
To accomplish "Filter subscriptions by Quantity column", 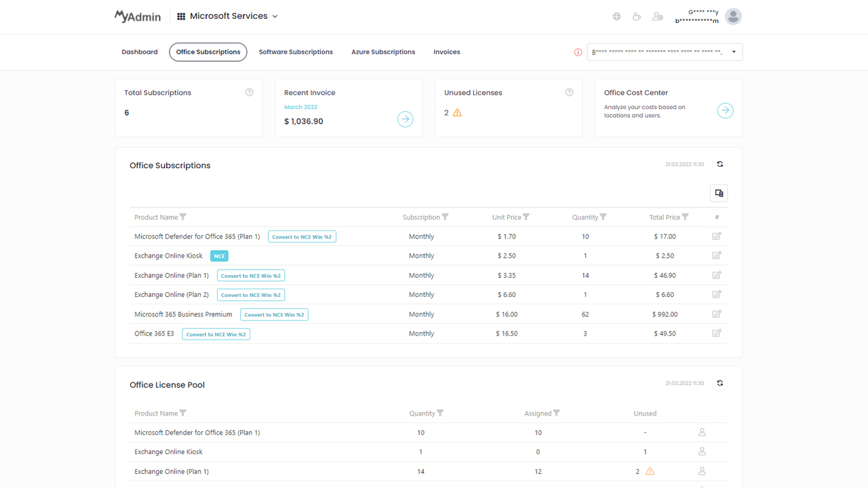I will click(604, 217).
